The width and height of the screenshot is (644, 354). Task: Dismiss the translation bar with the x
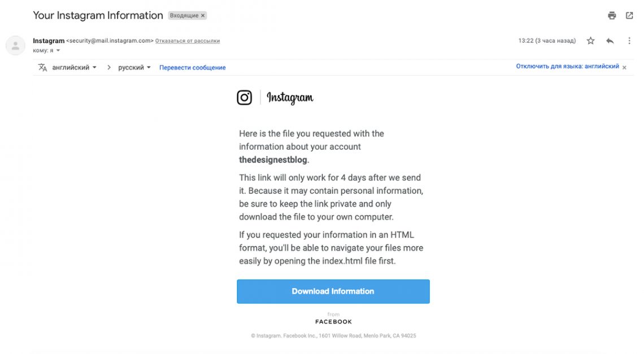coord(624,67)
